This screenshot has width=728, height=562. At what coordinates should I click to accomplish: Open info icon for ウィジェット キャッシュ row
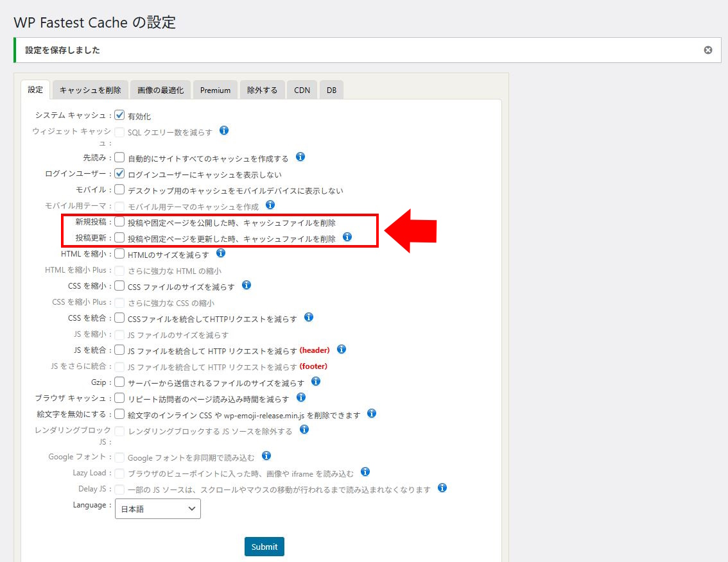coord(224,130)
